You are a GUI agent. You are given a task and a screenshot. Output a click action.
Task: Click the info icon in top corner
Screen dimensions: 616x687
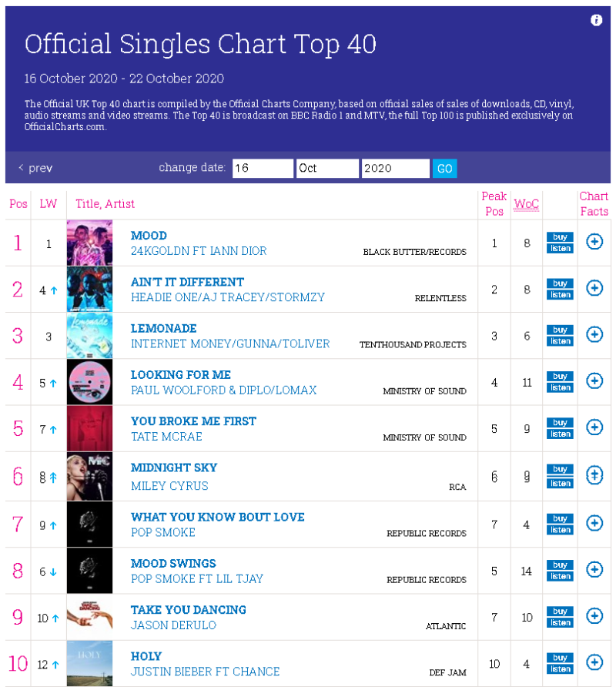tap(596, 20)
